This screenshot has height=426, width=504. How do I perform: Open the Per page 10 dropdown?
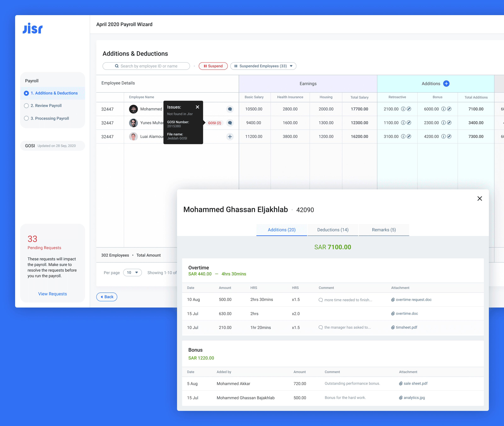click(132, 273)
